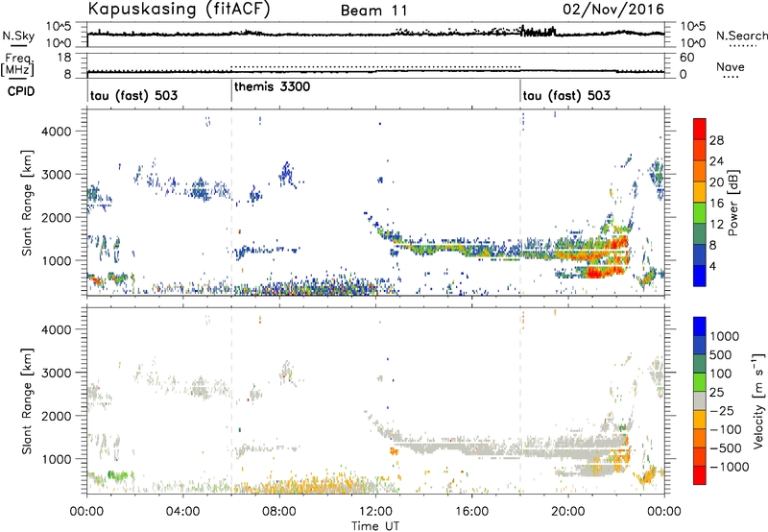Screen dimensions: 768x532
Task: Click the Slant Range label of power panel
Action: point(28,203)
